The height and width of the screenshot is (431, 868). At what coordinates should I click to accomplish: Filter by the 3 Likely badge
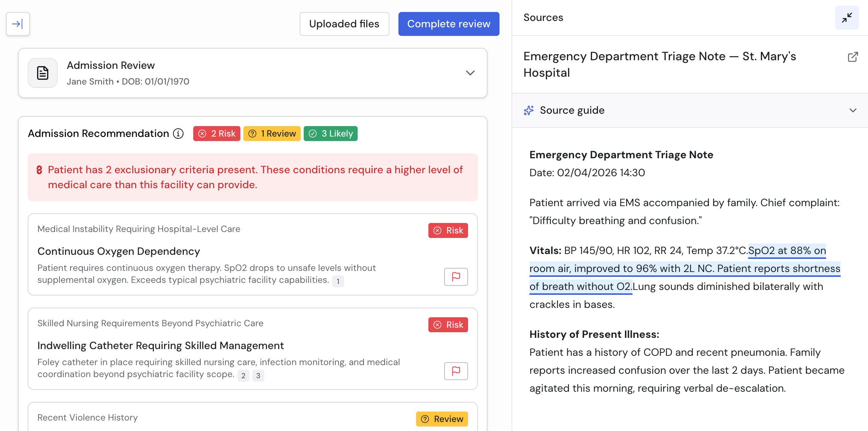point(331,134)
